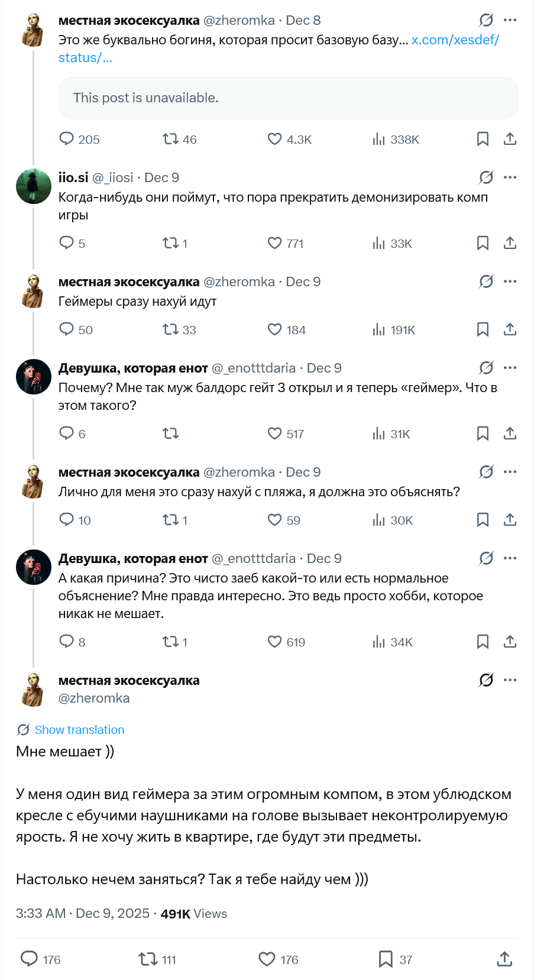The width and height of the screenshot is (547, 980).
Task: Reply to the main post with 176 replies
Action: pos(29,959)
